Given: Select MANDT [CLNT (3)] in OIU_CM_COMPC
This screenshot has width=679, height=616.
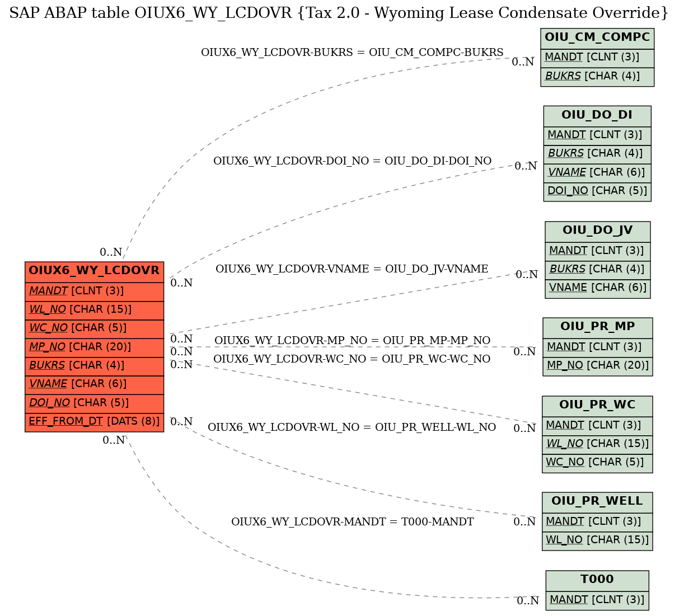Looking at the screenshot, I should pyautogui.click(x=597, y=58).
